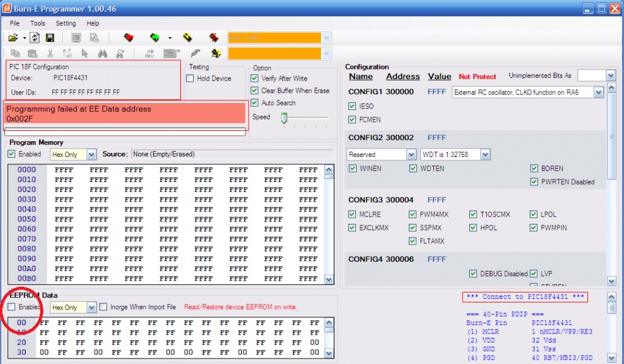Click the Verify chip yellow checkmark icon

(x=188, y=38)
